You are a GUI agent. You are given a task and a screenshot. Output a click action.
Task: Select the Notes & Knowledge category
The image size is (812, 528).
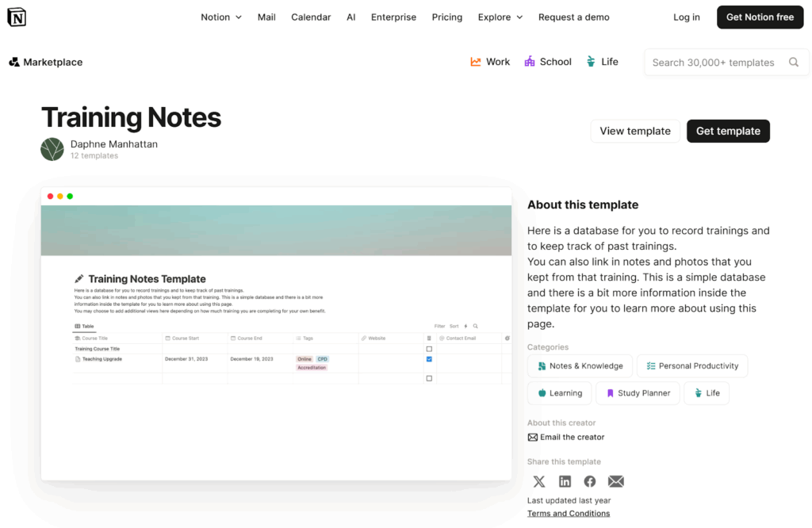pos(580,366)
